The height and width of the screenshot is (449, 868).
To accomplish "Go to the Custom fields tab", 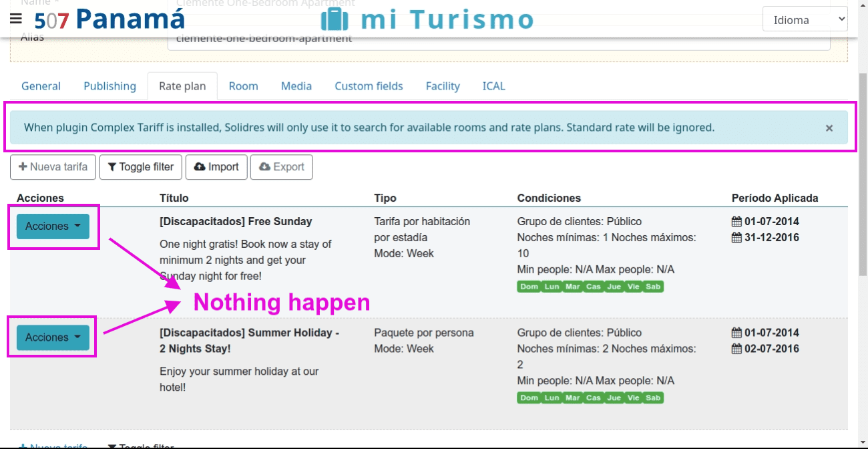I will click(369, 86).
